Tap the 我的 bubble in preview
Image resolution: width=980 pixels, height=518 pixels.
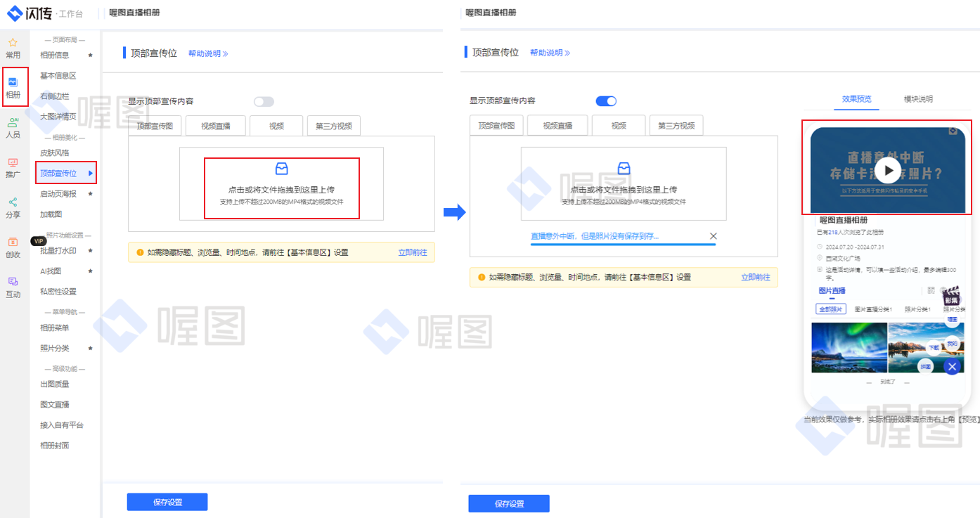click(x=952, y=344)
